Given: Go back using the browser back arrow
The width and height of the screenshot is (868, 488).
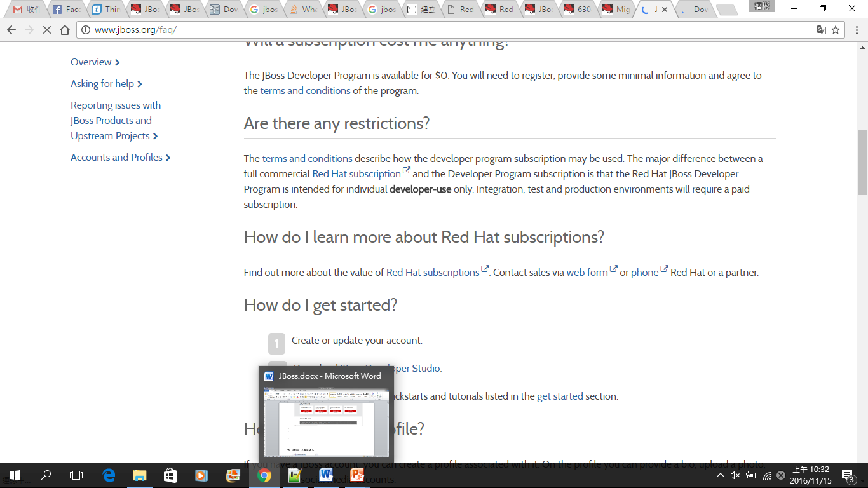Looking at the screenshot, I should (11, 30).
